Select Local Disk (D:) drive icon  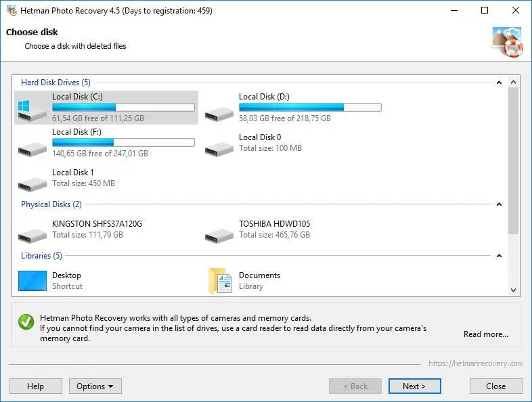click(219, 114)
